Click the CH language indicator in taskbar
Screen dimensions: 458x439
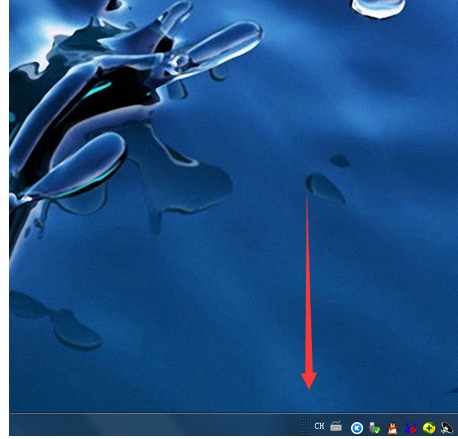(319, 426)
